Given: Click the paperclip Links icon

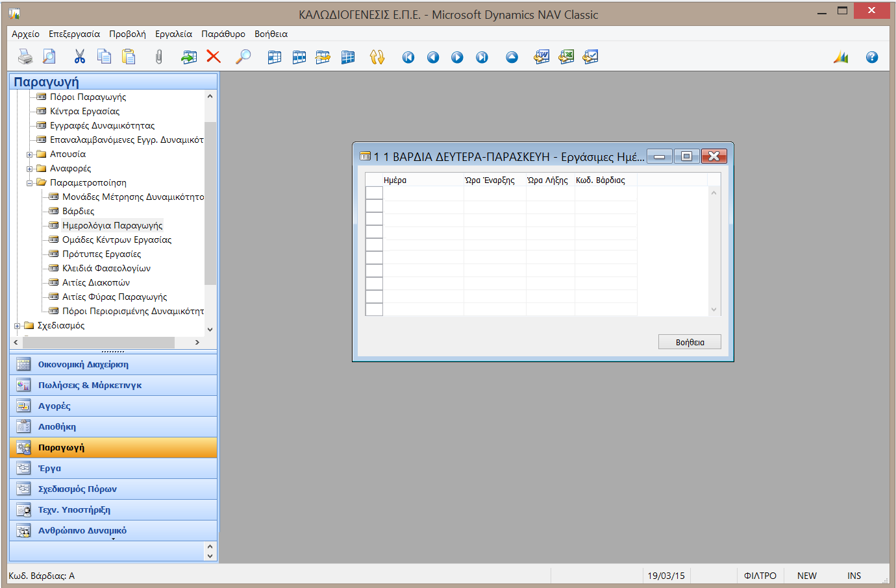Looking at the screenshot, I should (x=158, y=57).
